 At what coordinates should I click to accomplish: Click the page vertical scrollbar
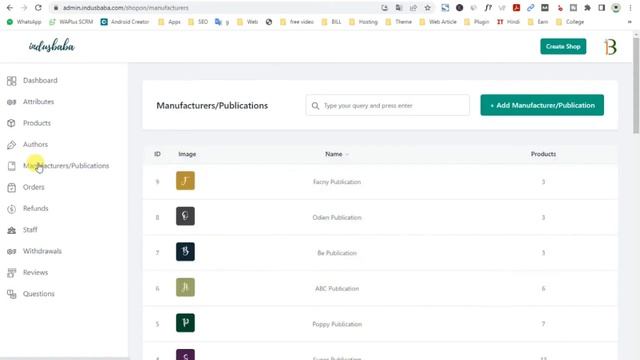click(636, 86)
